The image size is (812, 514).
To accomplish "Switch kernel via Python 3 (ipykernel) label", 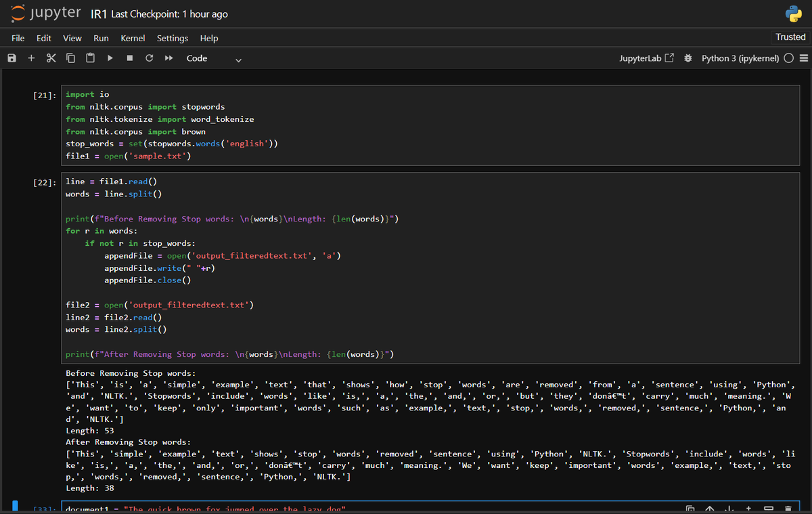I will point(740,58).
